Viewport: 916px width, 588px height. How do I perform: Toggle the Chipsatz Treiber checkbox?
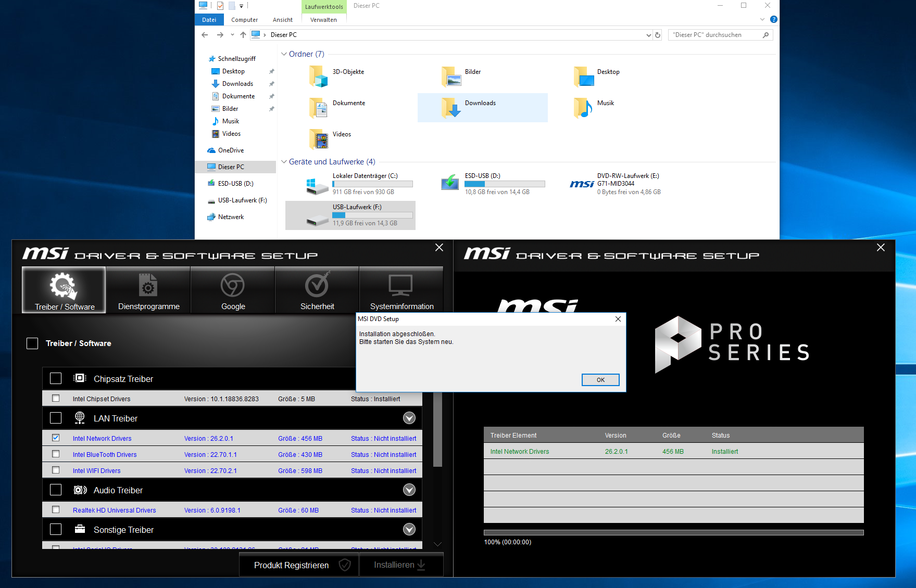point(56,378)
